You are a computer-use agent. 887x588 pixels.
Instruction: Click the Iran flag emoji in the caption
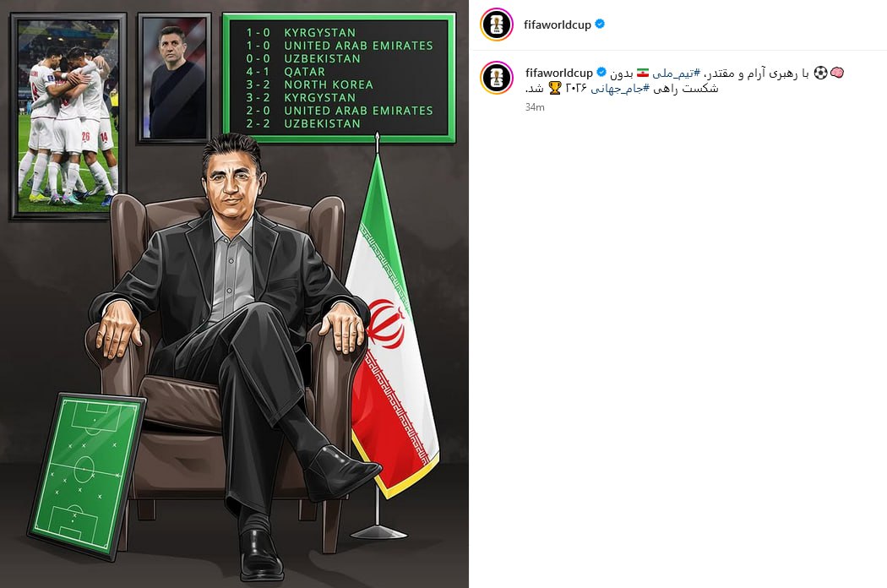point(643,73)
